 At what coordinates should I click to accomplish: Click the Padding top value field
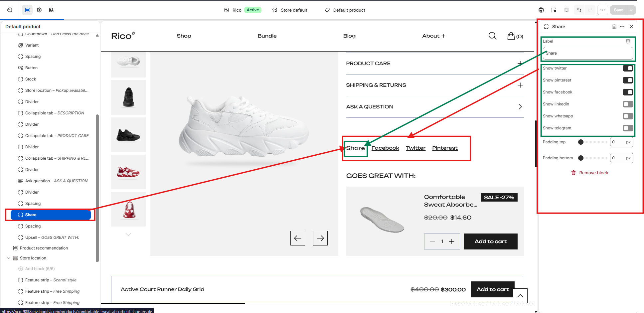click(621, 142)
